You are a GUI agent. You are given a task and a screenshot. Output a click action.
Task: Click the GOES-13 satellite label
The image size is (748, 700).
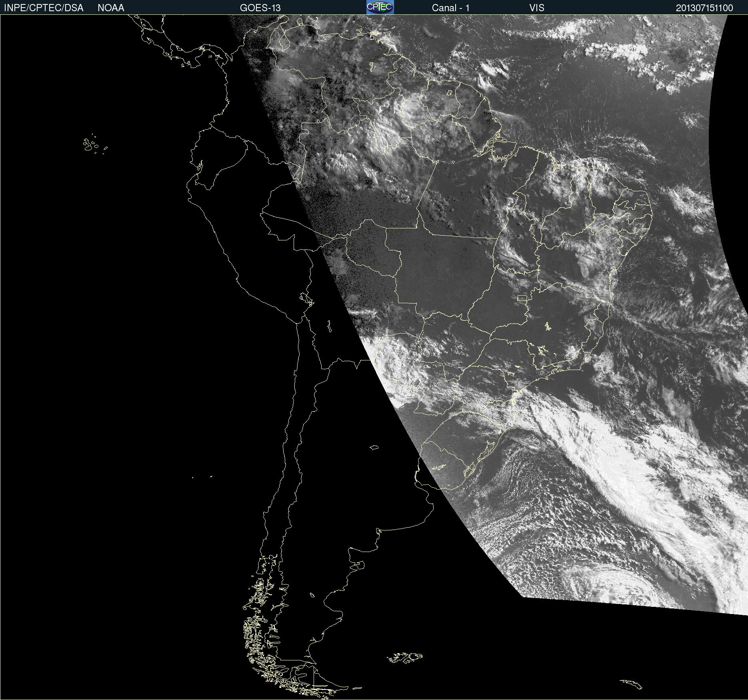[x=260, y=8]
